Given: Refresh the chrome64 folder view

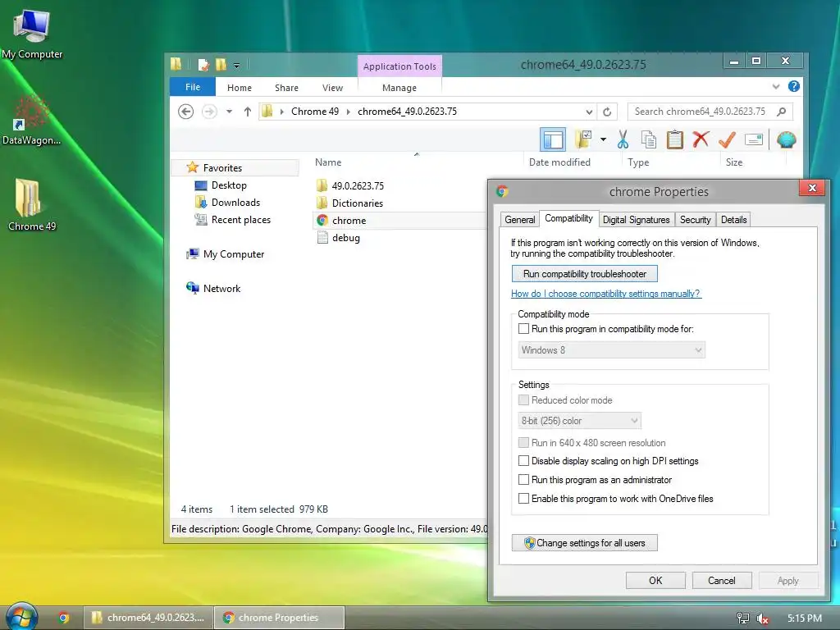Looking at the screenshot, I should tap(607, 112).
